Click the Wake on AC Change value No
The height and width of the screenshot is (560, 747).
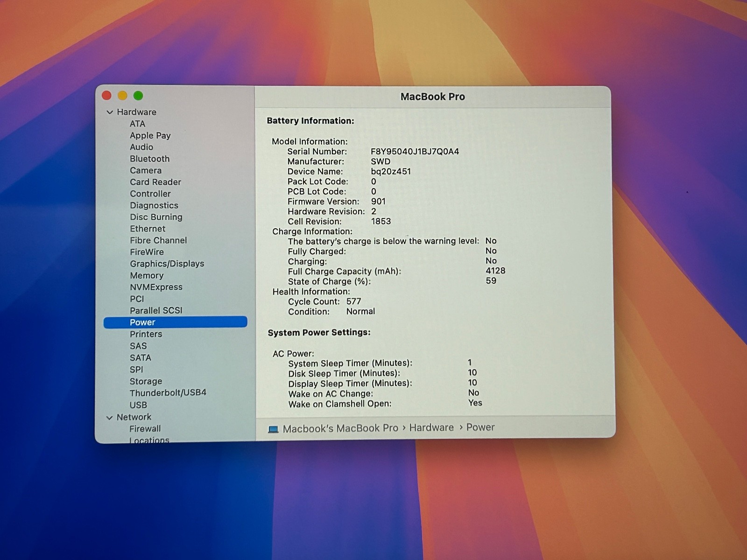tap(473, 393)
